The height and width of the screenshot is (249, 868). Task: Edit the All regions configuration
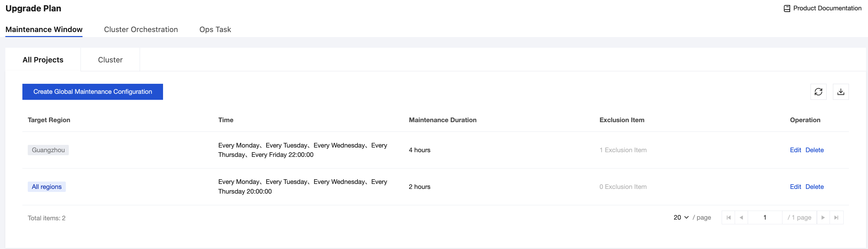[x=795, y=187]
